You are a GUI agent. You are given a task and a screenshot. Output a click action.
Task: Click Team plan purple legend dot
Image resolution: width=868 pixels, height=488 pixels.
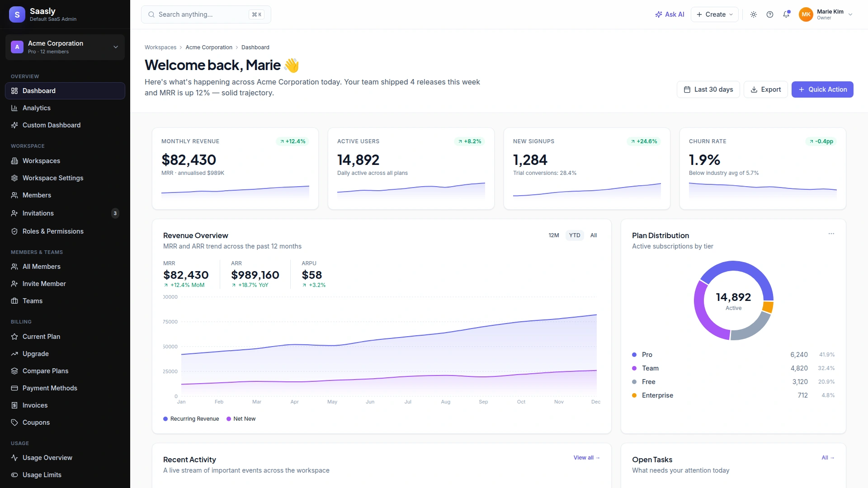coord(634,368)
